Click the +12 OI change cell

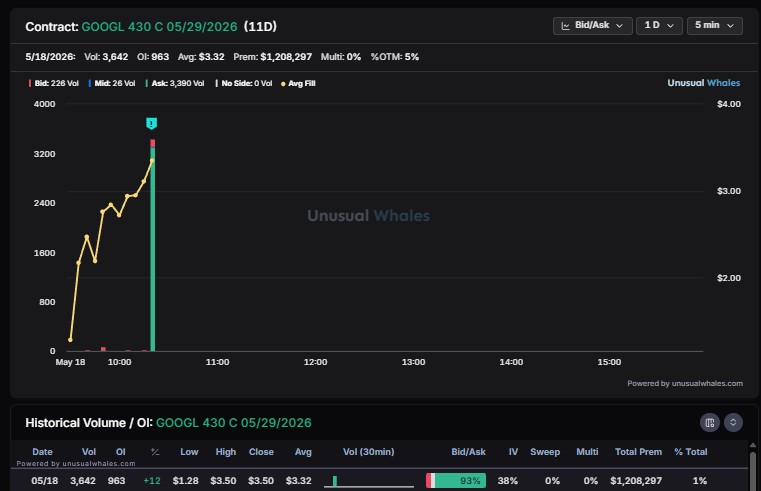tap(152, 481)
